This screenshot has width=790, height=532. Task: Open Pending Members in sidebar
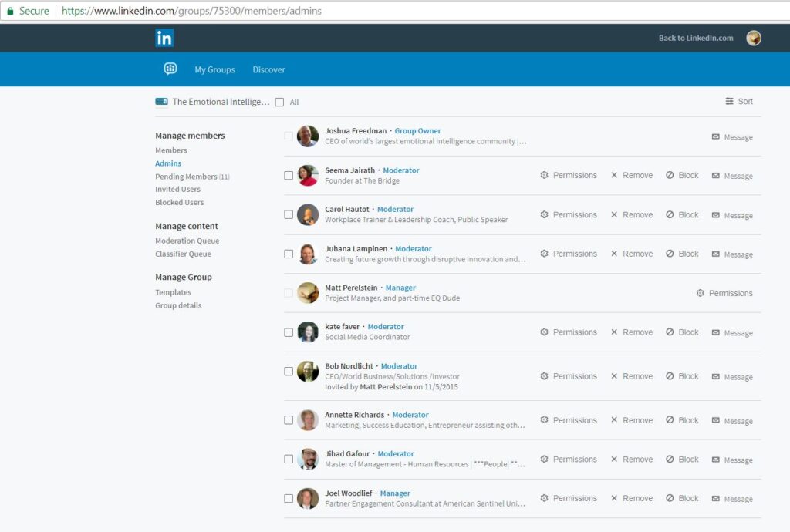pos(186,177)
